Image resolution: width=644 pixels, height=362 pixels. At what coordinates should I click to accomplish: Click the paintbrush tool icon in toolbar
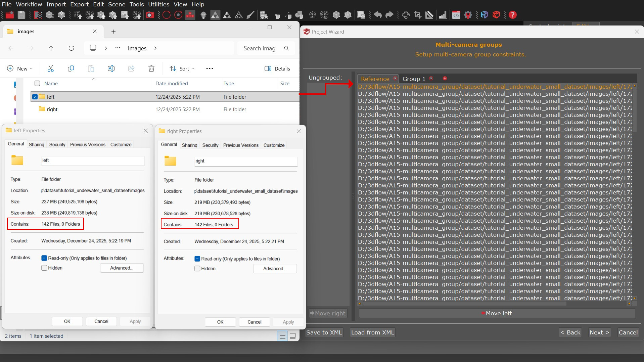tap(250, 15)
